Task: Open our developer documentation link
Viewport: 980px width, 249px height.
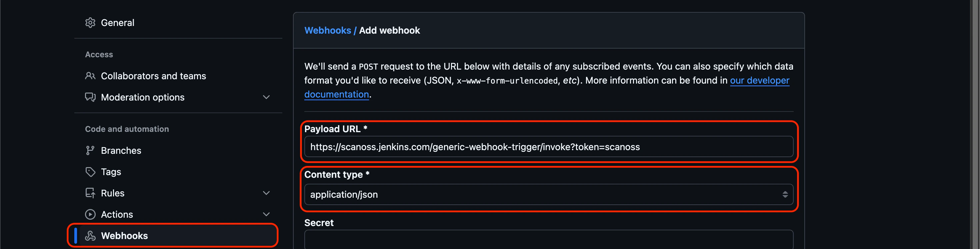Action: pyautogui.click(x=760, y=80)
